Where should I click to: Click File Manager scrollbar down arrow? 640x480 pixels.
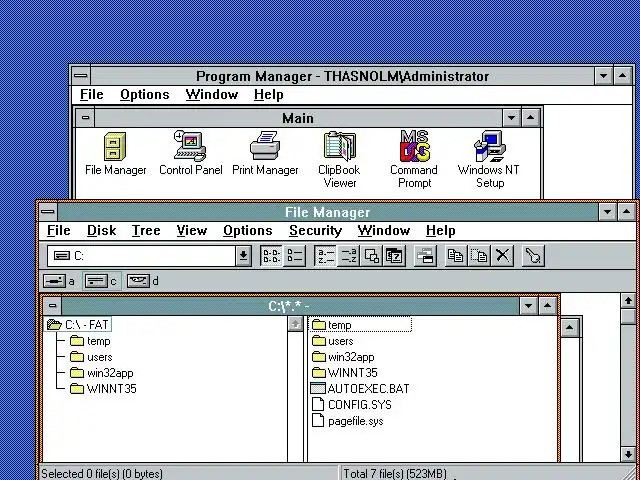click(628, 454)
